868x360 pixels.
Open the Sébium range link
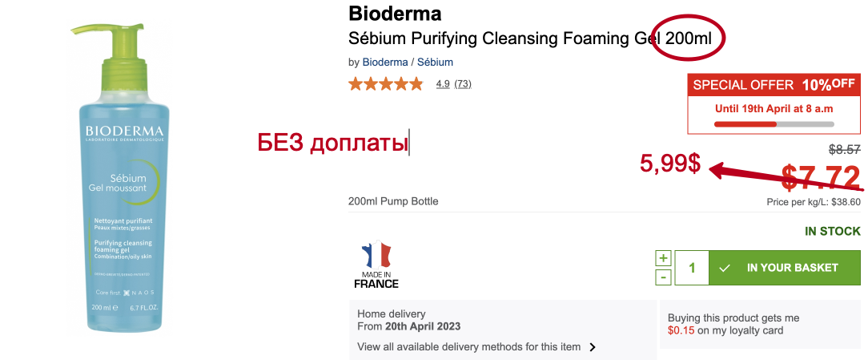(435, 62)
